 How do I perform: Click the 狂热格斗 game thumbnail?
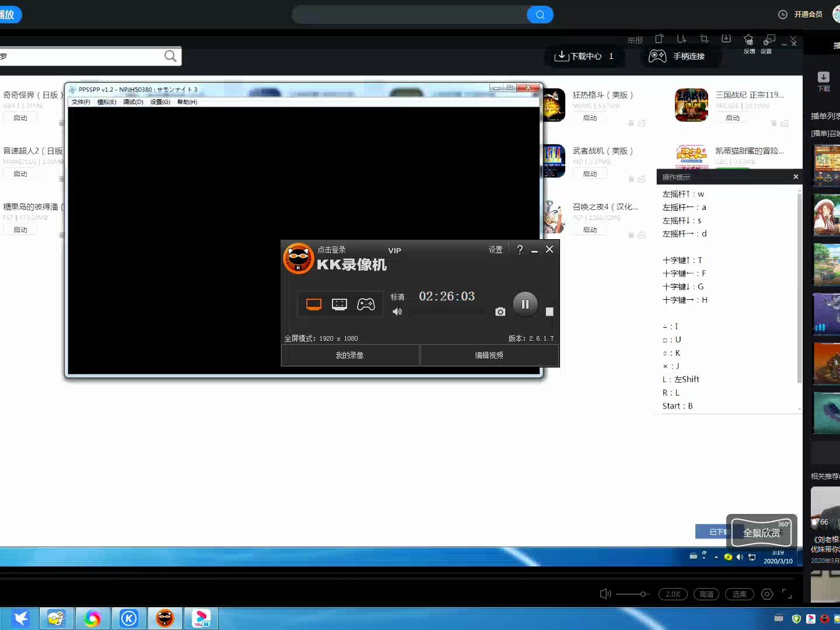[x=554, y=105]
